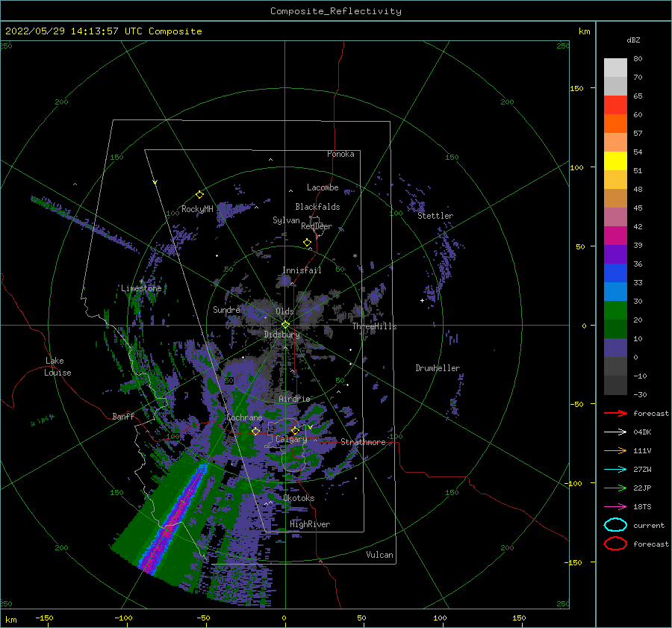This screenshot has height=628, width=672.
Task: Click the Strathmore city label
Action: click(363, 442)
